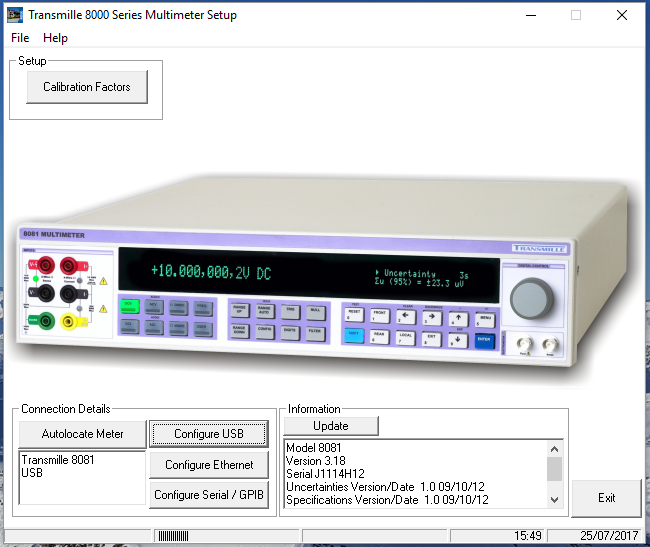Click Configure USB
This screenshot has width=650, height=547.
[209, 434]
